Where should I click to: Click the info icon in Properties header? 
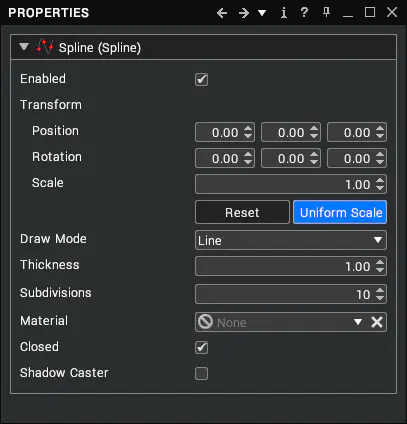coord(284,13)
